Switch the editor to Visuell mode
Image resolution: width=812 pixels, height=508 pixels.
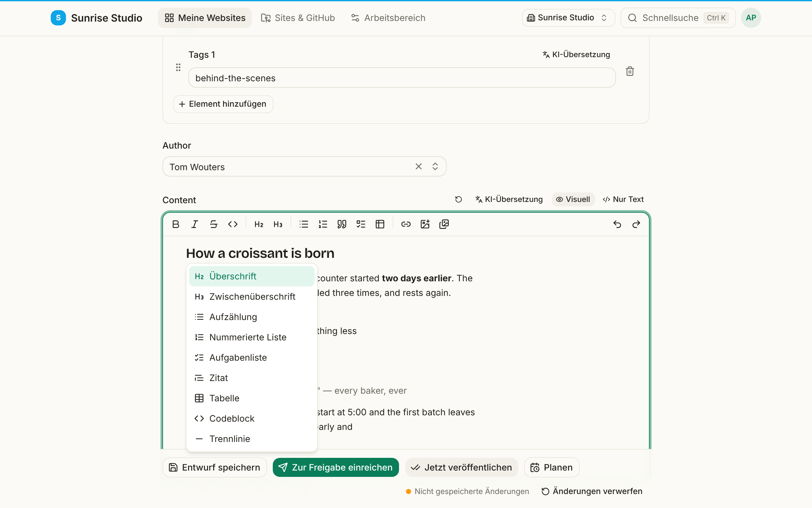[573, 199]
